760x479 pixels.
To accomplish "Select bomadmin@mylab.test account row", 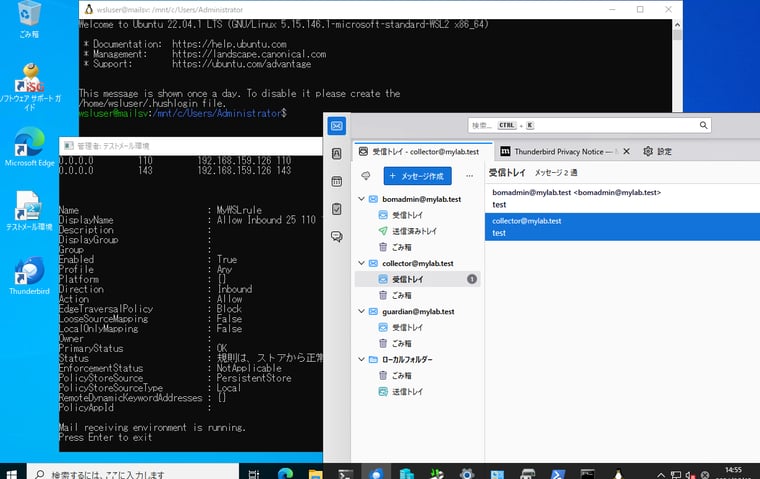I will coord(417,199).
